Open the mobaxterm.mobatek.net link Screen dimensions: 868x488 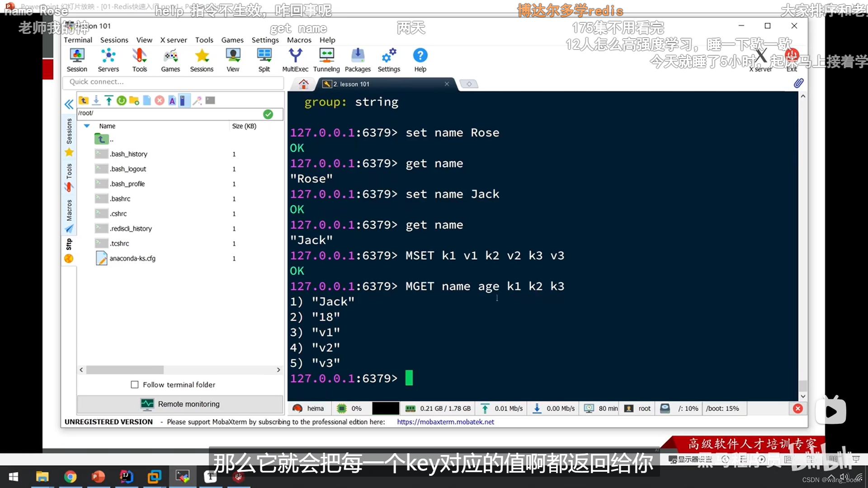coord(445,422)
